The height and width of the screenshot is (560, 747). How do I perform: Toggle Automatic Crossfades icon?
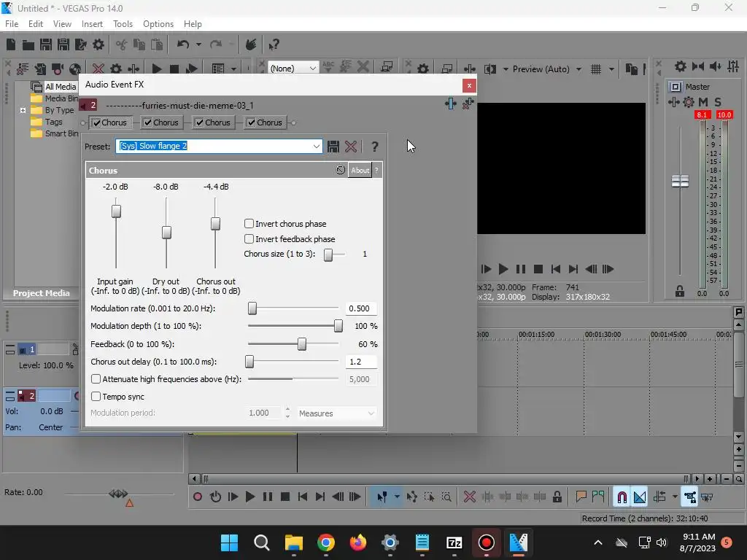[640, 497]
